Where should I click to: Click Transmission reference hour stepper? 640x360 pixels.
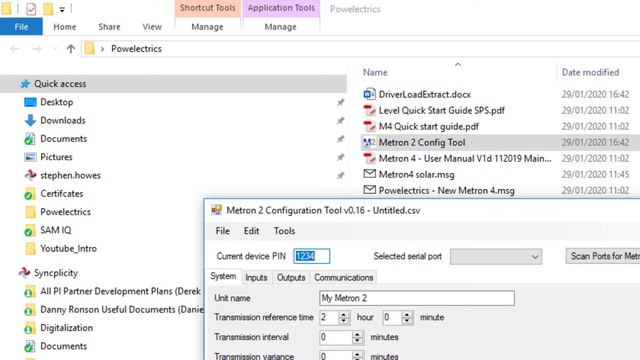coord(344,317)
